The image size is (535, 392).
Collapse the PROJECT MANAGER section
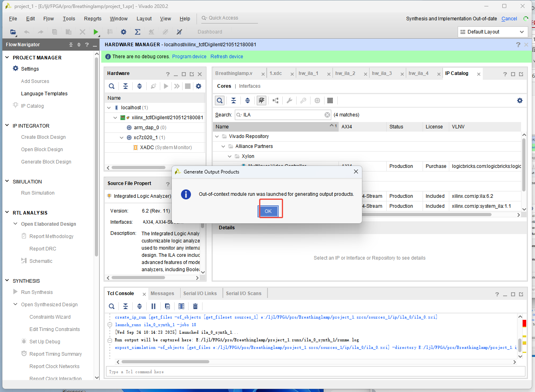click(7, 57)
